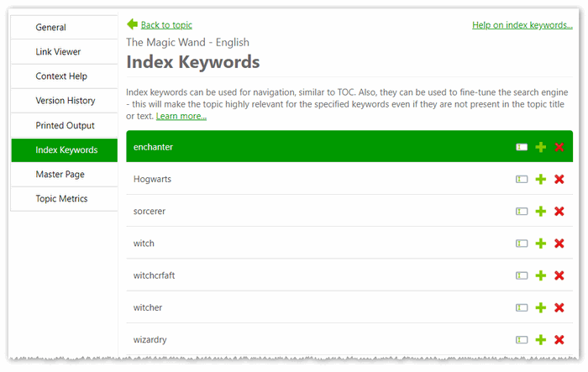Click the edit icon on the witch row
This screenshot has width=588, height=372.
coord(522,244)
